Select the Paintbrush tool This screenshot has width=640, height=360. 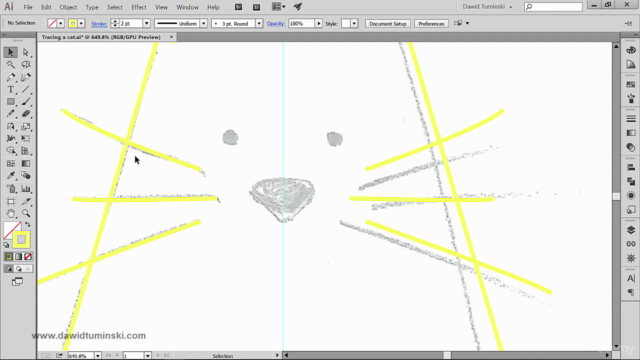coord(26,102)
